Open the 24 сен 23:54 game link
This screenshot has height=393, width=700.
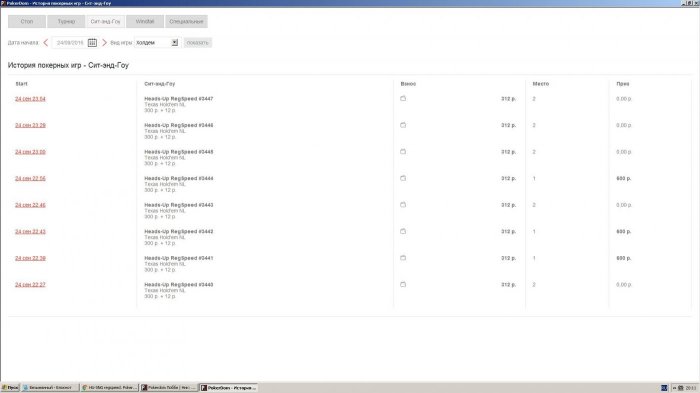pos(30,99)
